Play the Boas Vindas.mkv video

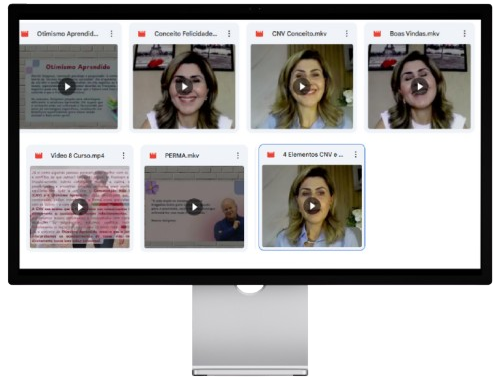click(x=419, y=87)
